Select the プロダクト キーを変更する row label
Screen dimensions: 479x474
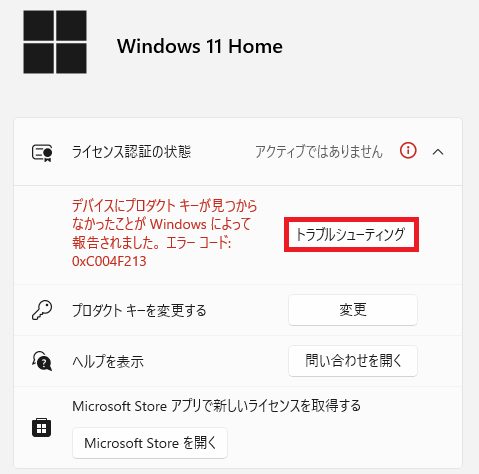pyautogui.click(x=139, y=311)
